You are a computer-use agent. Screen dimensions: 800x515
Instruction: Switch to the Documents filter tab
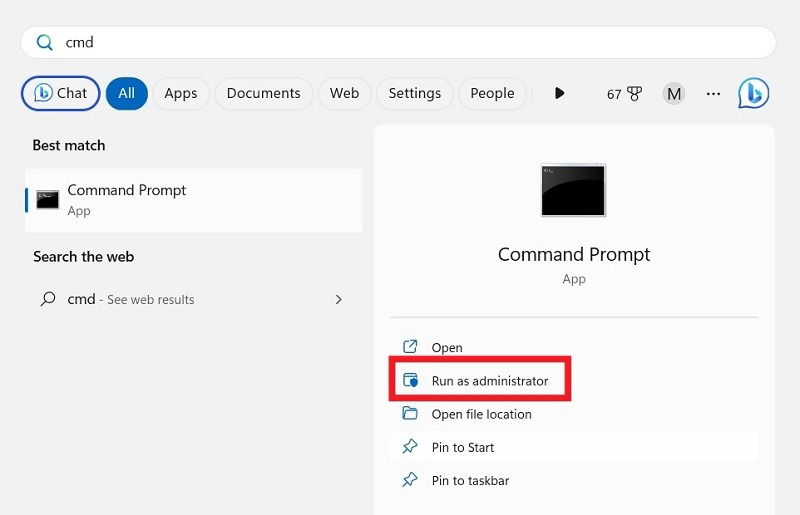pyautogui.click(x=263, y=93)
